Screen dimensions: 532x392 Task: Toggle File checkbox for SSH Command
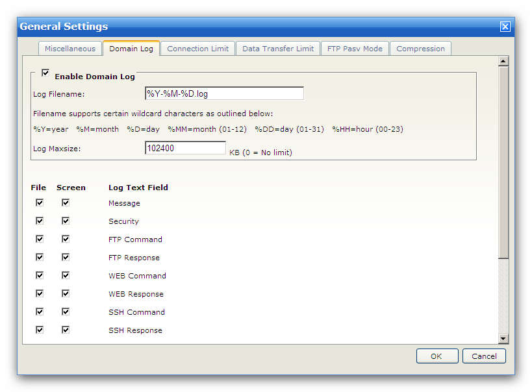click(x=40, y=312)
